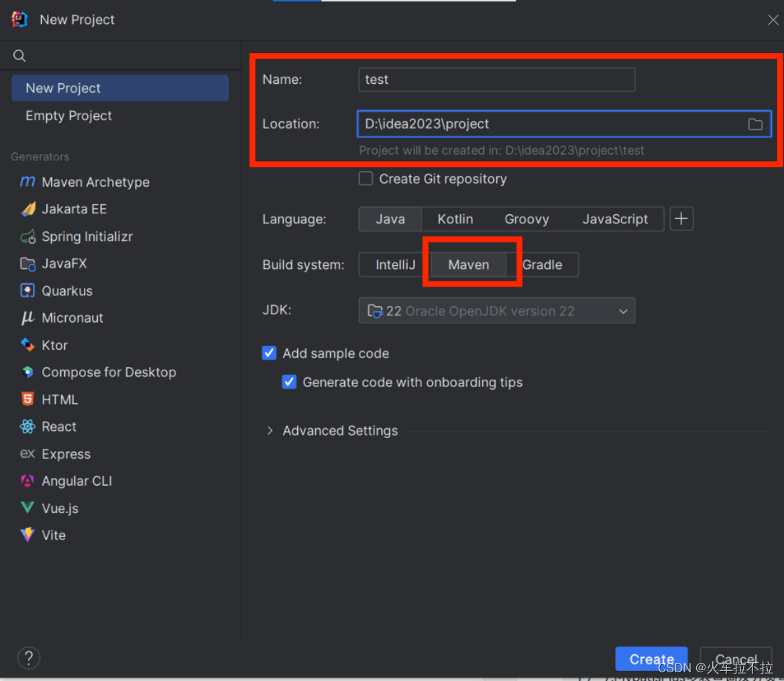Image resolution: width=784 pixels, height=681 pixels.
Task: Uncheck Add sample code
Action: point(269,353)
